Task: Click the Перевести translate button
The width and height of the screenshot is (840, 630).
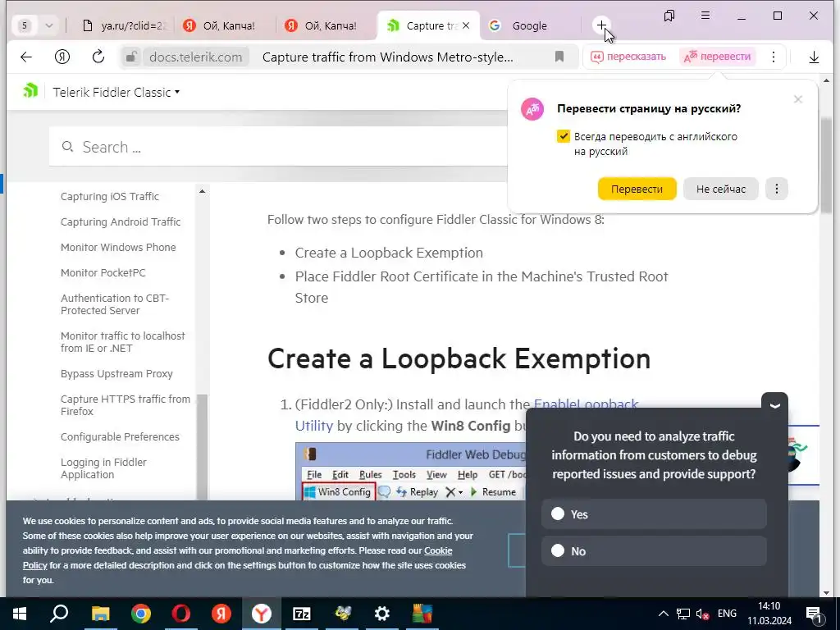Action: (637, 189)
